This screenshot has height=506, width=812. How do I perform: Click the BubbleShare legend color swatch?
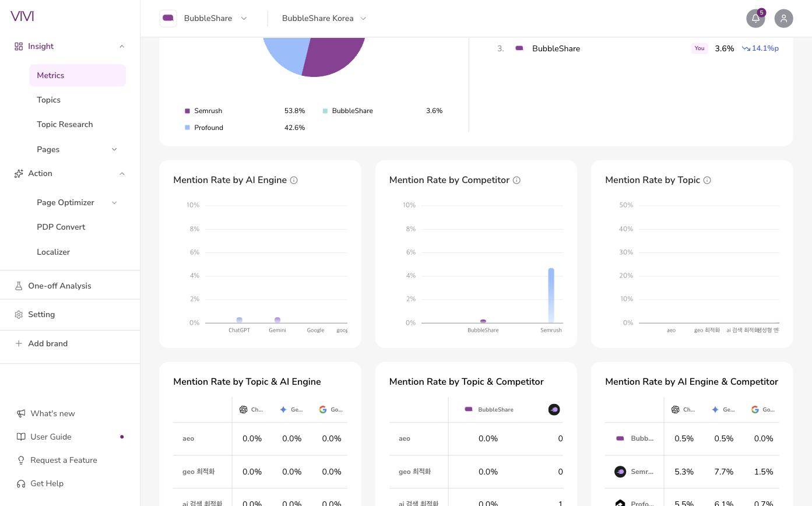click(325, 111)
